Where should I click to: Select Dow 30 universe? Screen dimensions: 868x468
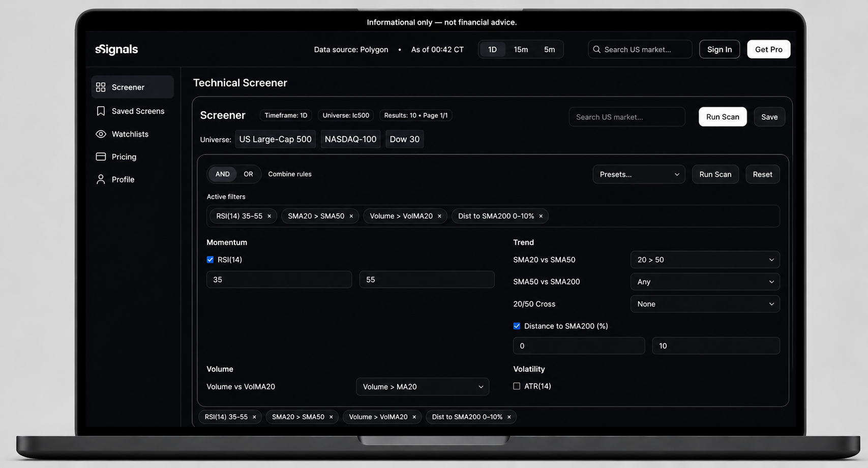point(404,139)
